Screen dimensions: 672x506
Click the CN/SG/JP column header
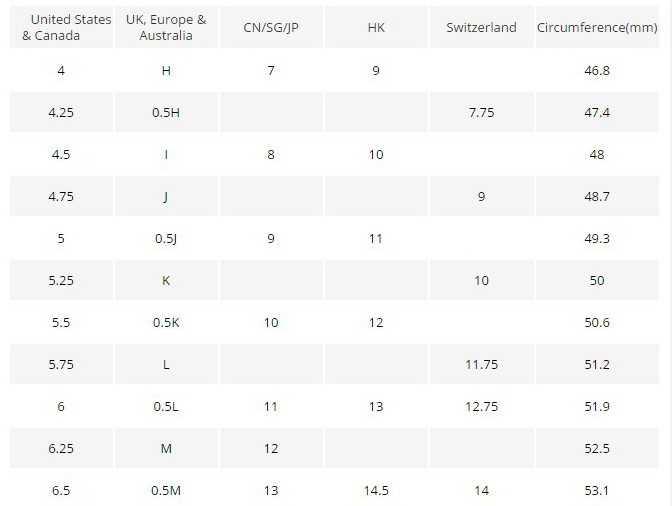[x=271, y=27]
